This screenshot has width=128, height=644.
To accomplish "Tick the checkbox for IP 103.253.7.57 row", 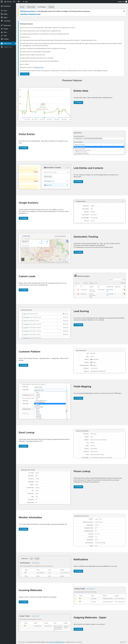I will click(76, 294).
